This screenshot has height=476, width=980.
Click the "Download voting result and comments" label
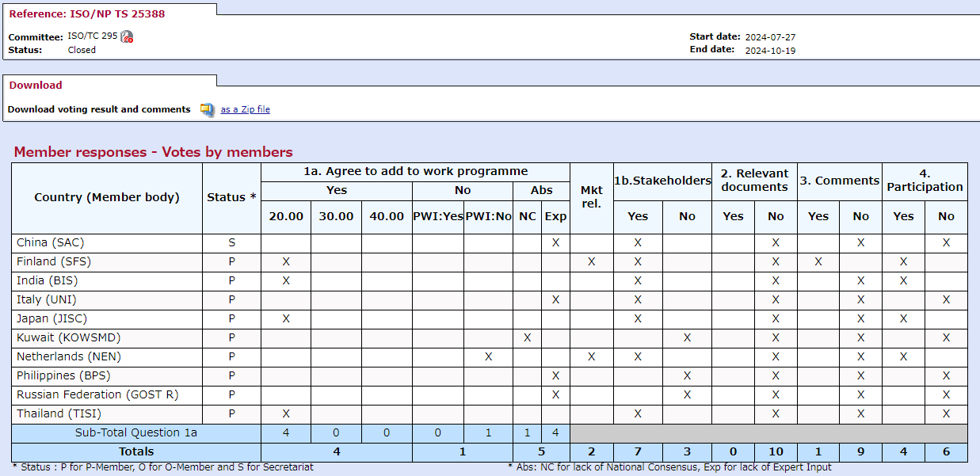[x=99, y=109]
